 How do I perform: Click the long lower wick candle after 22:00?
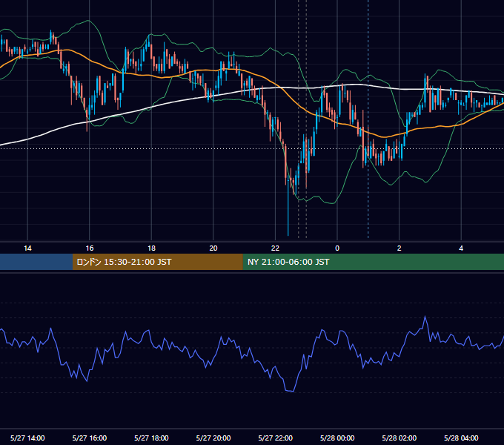pyautogui.click(x=288, y=205)
